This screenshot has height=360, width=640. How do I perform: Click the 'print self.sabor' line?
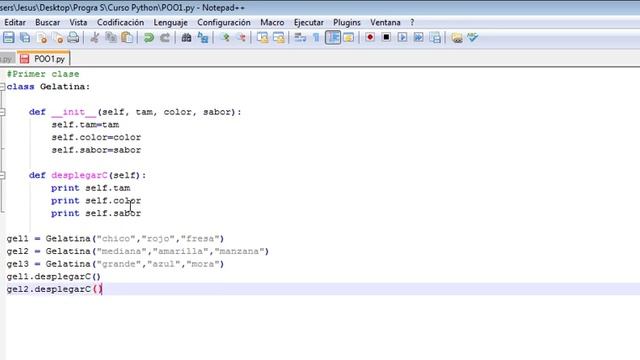(96, 213)
